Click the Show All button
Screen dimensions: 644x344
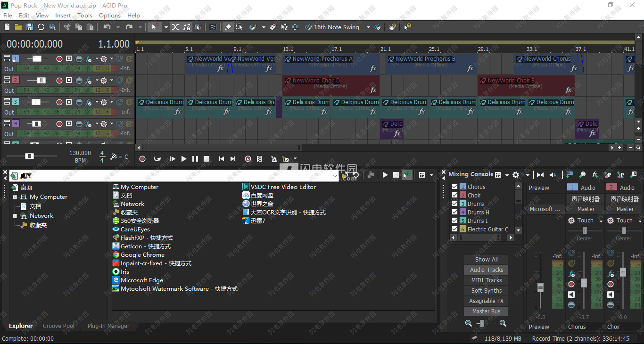(x=486, y=259)
